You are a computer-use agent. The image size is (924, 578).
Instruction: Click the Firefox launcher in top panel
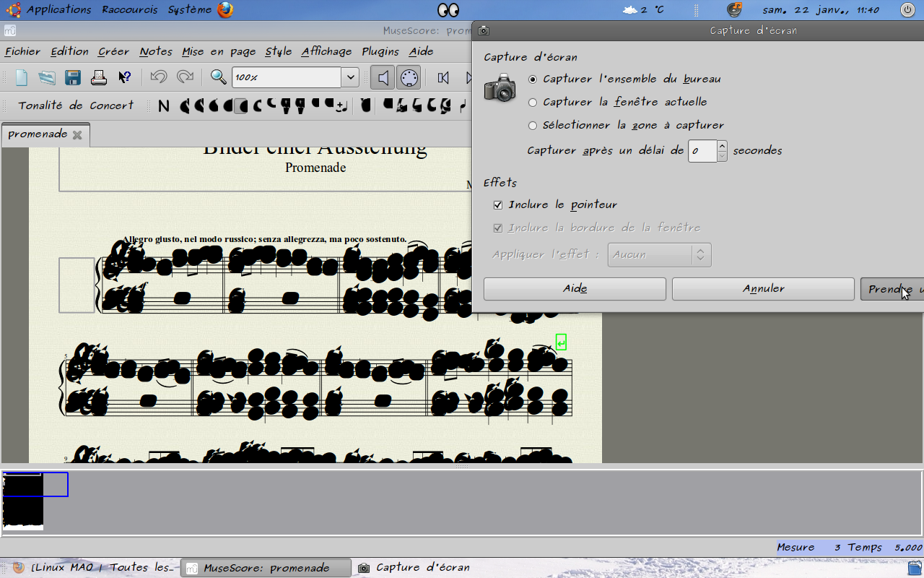pyautogui.click(x=225, y=10)
